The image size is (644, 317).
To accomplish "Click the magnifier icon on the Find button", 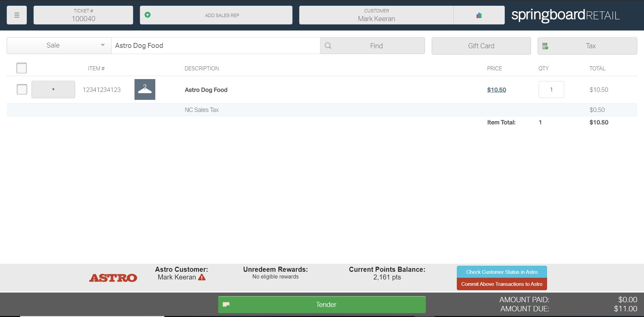I will coord(328,46).
